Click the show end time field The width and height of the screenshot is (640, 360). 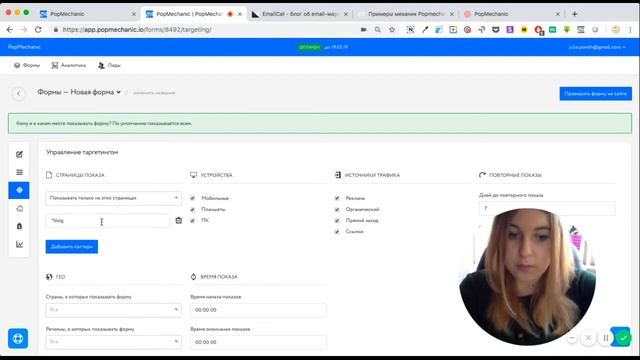pos(258,342)
